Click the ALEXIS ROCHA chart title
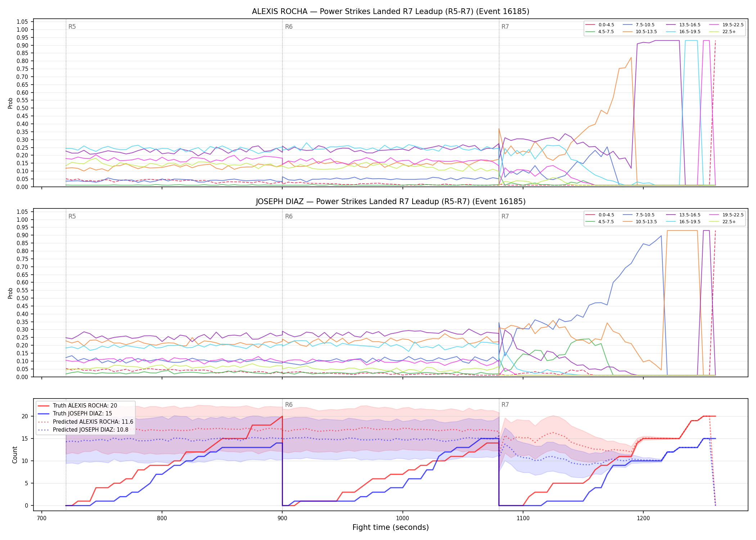The image size is (756, 540). 391,12
